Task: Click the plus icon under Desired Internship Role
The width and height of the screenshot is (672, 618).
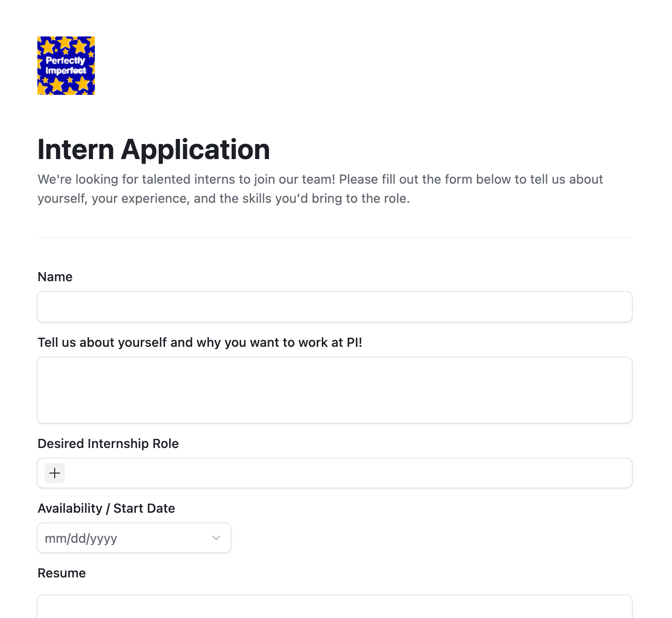Action: [55, 473]
